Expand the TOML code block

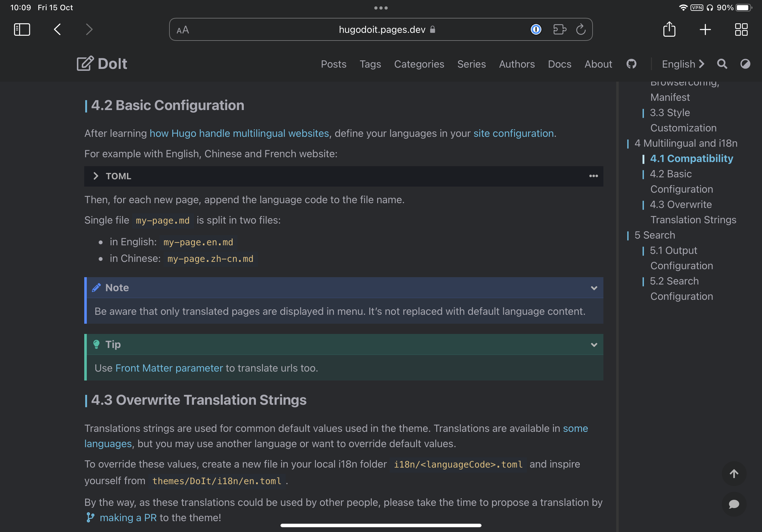tap(96, 176)
